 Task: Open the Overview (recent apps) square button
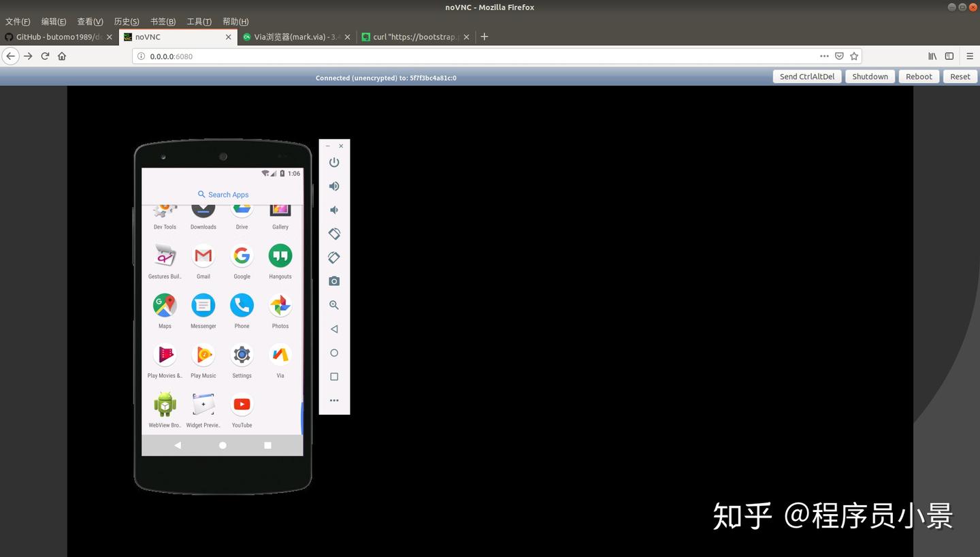coord(333,377)
